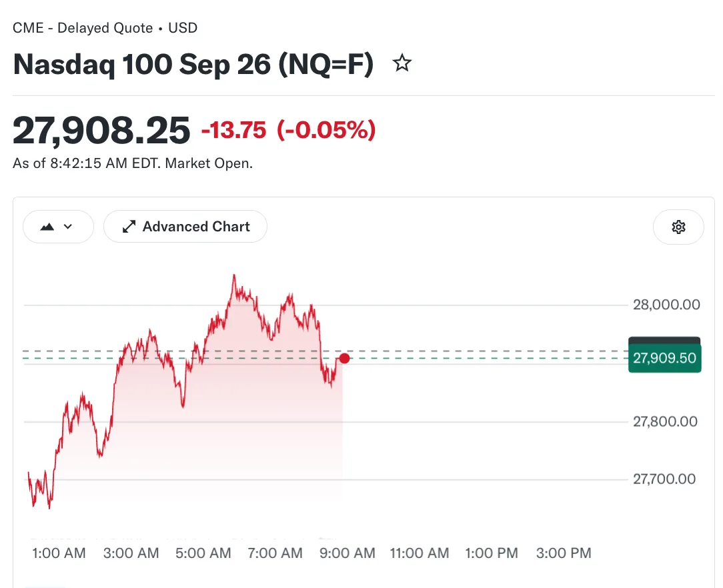Open chart settings gear icon
Viewport: 723px width, 588px height.
coord(678,227)
